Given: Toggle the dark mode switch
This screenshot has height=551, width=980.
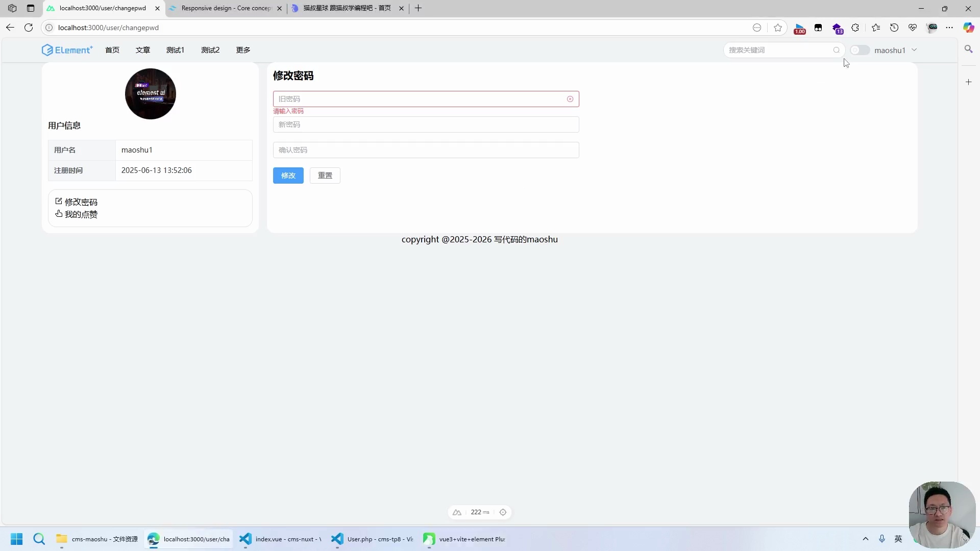Looking at the screenshot, I should pyautogui.click(x=860, y=50).
